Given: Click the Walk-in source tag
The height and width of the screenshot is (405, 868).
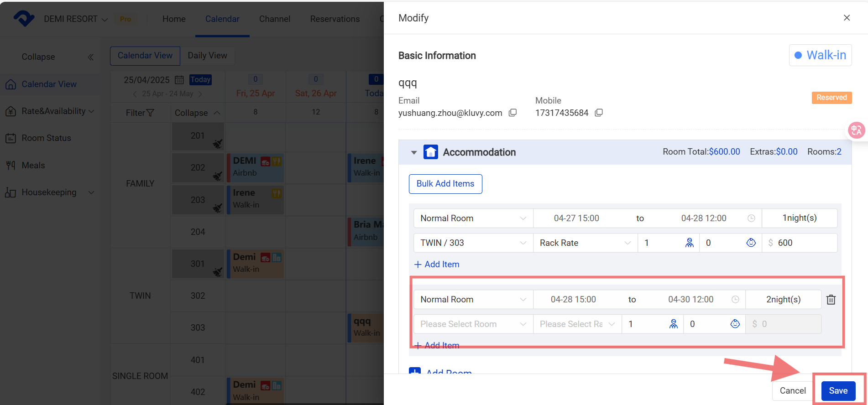Looking at the screenshot, I should click(x=820, y=55).
